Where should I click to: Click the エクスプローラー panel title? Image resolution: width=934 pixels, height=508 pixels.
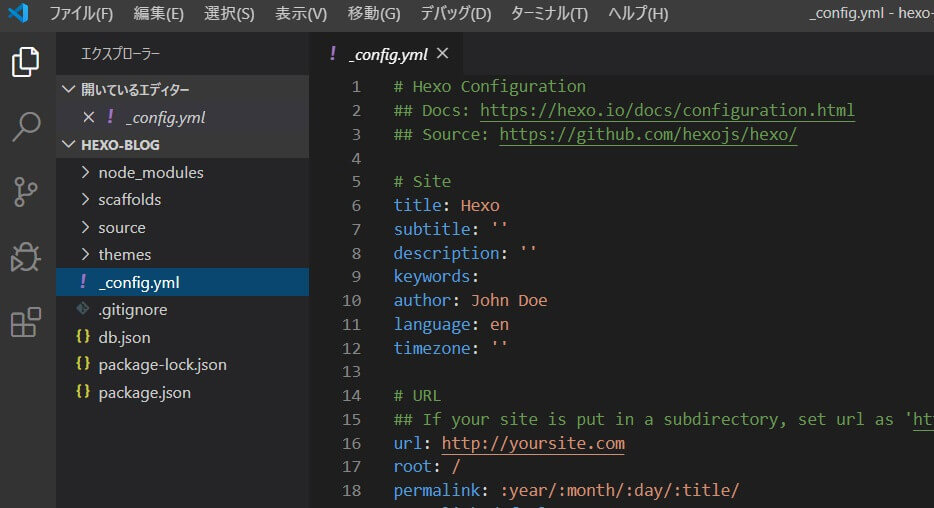pyautogui.click(x=120, y=54)
